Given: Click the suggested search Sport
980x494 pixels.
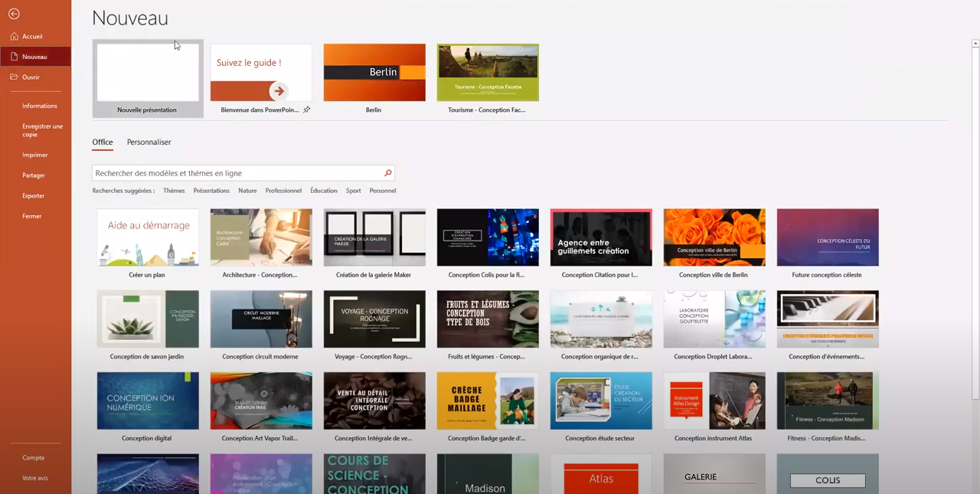Looking at the screenshot, I should (x=353, y=191).
